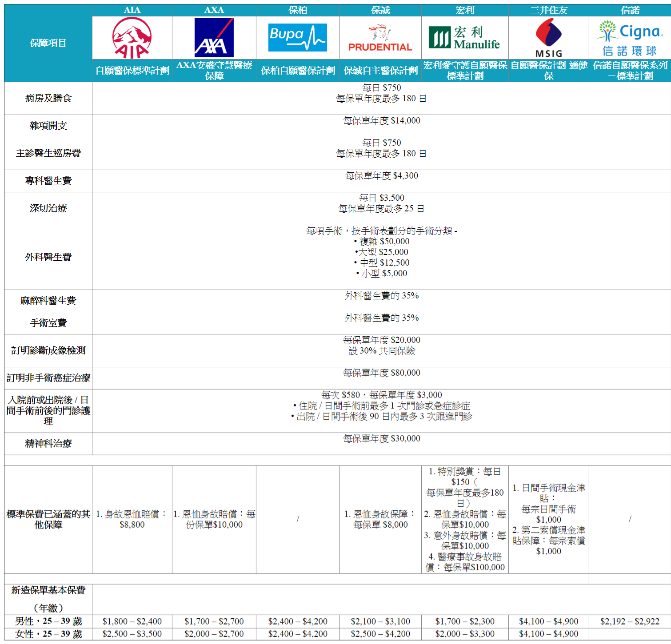
Task: Select the 保障項目 header cell
Action: pos(48,43)
